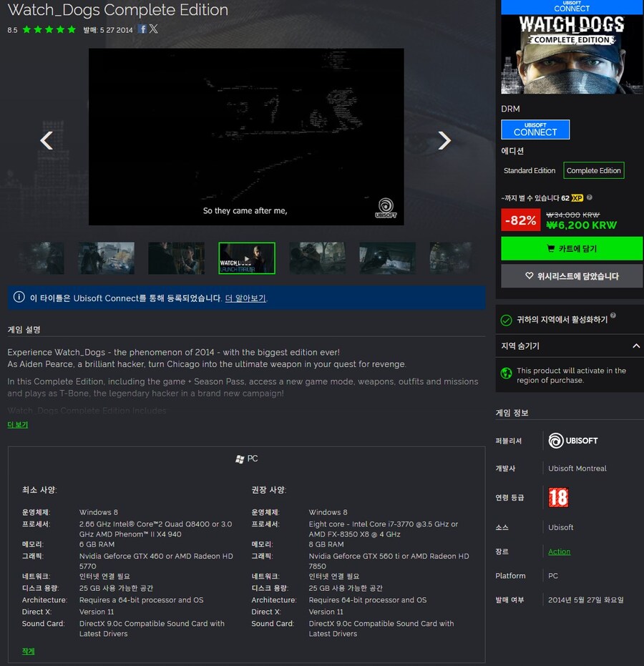
Task: Open the region activation help icon
Action: [x=613, y=315]
